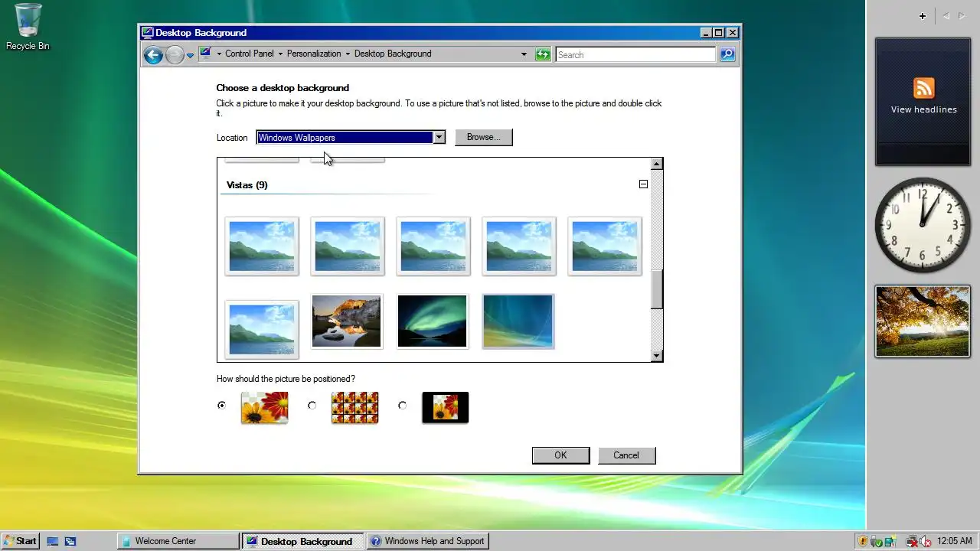Open the Recycle Bin desktop icon
The width and height of the screenshot is (980, 551).
[x=28, y=28]
